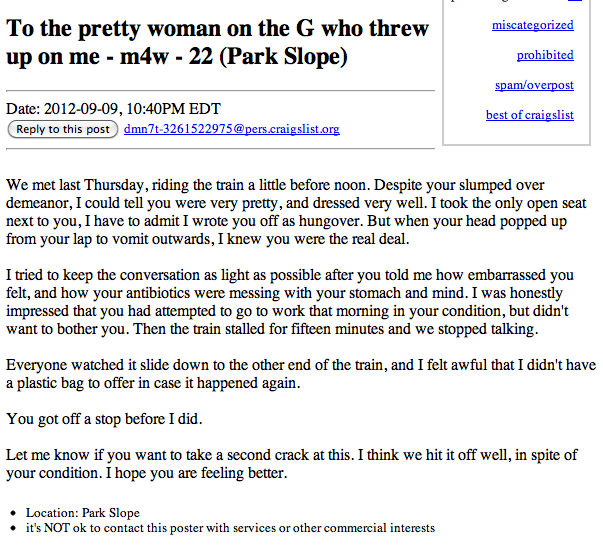This screenshot has width=603, height=546.
Task: Flag the post as miscategorized
Action: (533, 25)
